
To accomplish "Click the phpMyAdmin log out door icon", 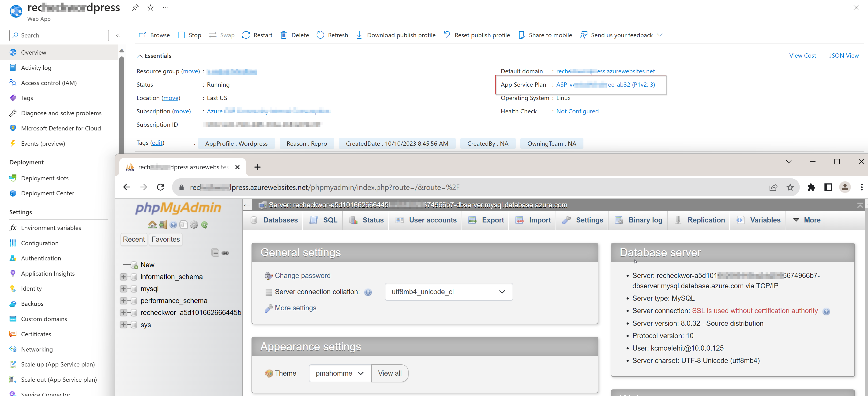I will (163, 225).
